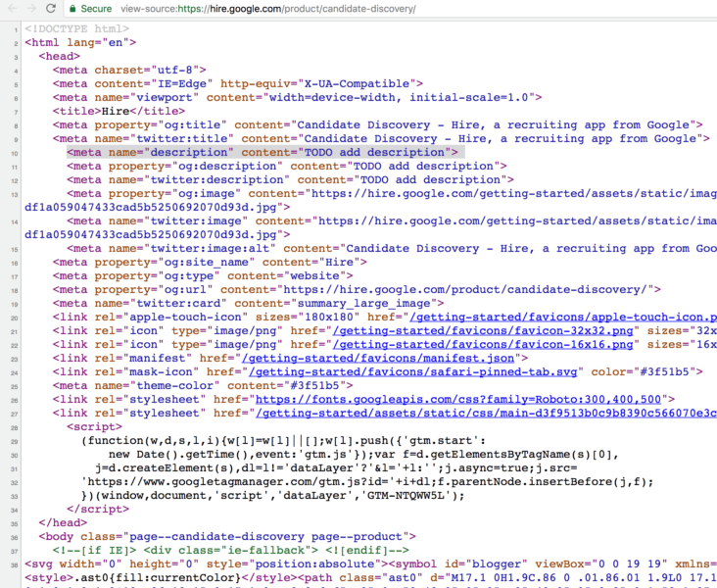This screenshot has width=717, height=588.
Task: Reload the page with the refresh icon
Action: click(x=51, y=8)
